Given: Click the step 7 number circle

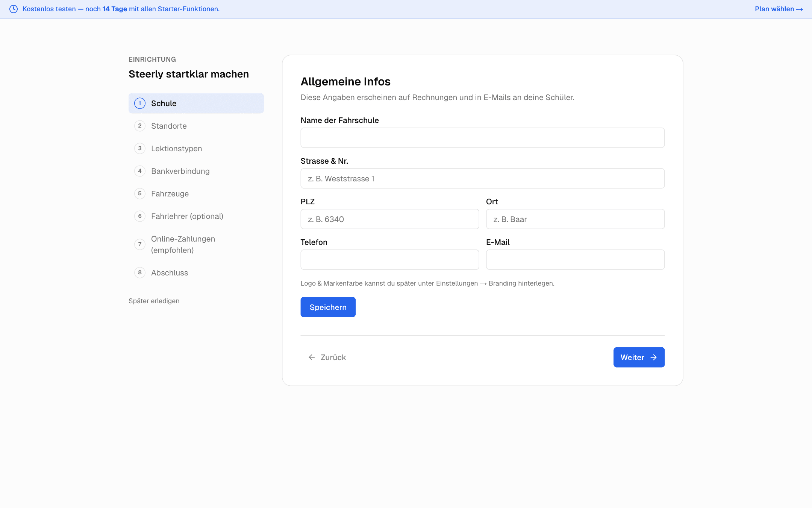Looking at the screenshot, I should (x=140, y=244).
